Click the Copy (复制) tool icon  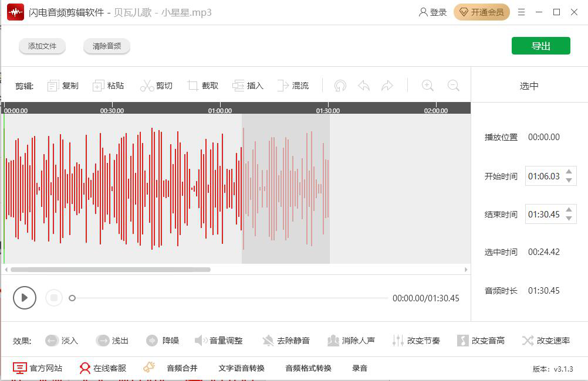coord(53,86)
